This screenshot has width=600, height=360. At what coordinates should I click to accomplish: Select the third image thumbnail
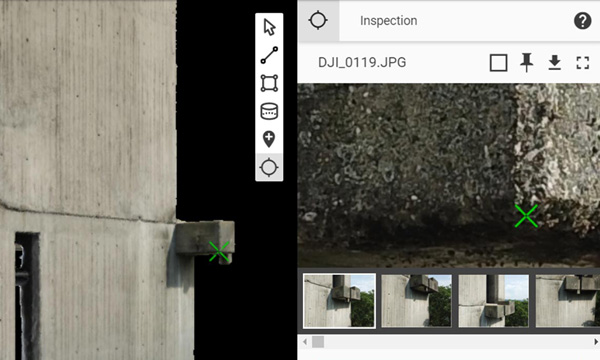(494, 301)
